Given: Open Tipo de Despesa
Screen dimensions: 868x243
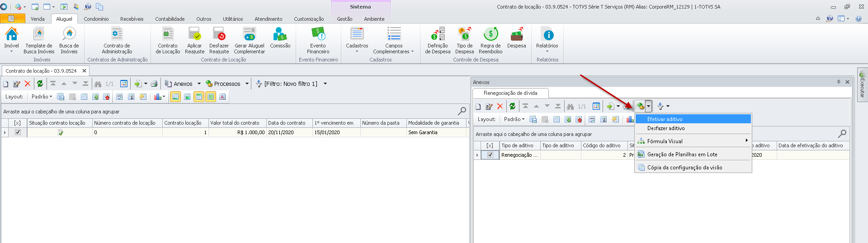Looking at the screenshot, I should coord(464,40).
